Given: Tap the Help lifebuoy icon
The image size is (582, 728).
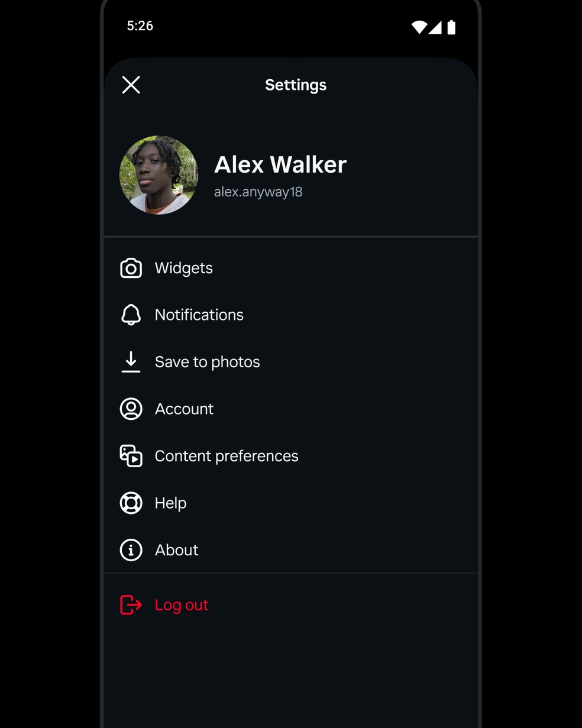Looking at the screenshot, I should pos(131,503).
